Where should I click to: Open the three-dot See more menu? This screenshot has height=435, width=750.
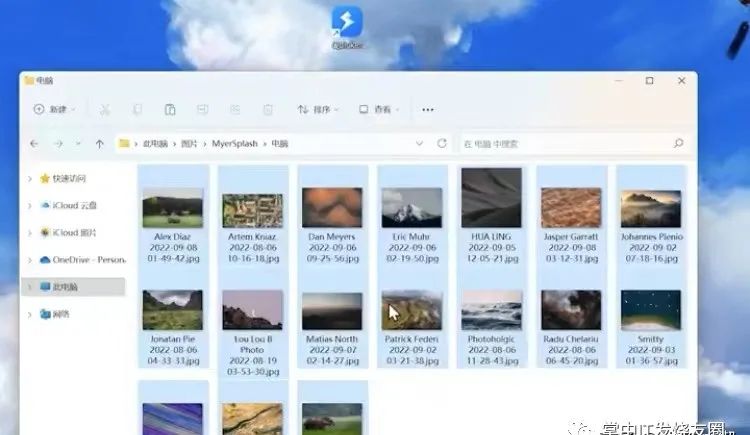428,110
